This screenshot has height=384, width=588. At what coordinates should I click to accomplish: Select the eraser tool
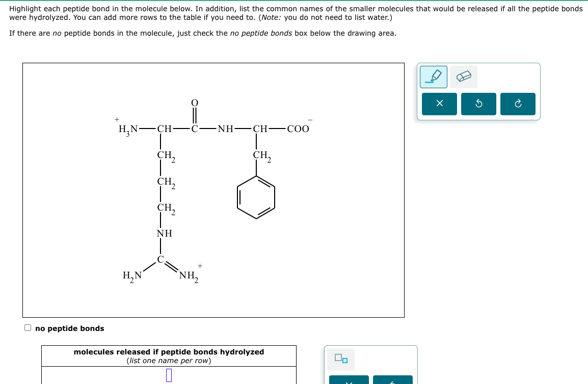tap(463, 76)
